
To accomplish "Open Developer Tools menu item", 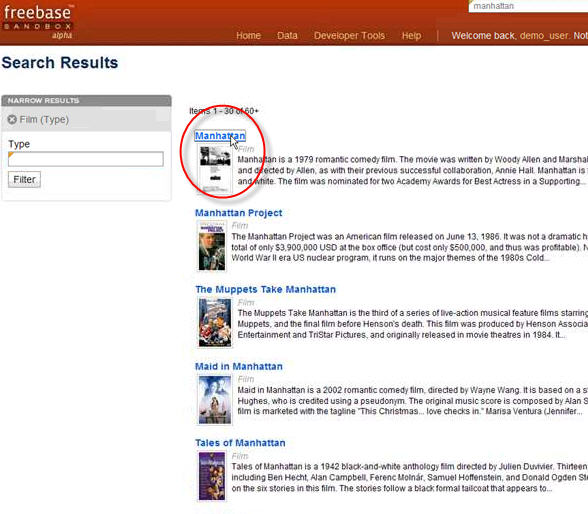I will 349,36.
